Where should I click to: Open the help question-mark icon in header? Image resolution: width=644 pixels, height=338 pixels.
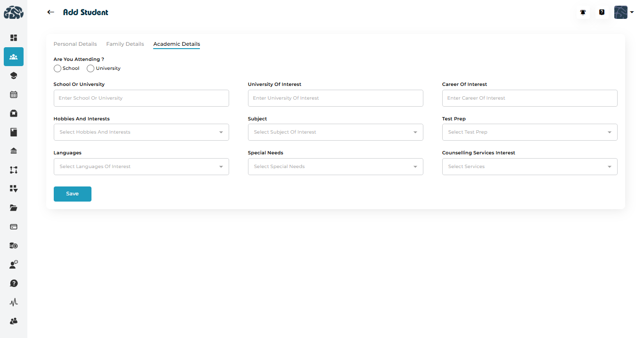pyautogui.click(x=602, y=12)
